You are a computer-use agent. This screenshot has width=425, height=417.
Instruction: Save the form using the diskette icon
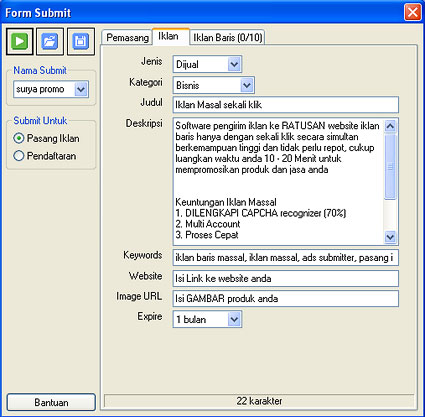coord(81,41)
